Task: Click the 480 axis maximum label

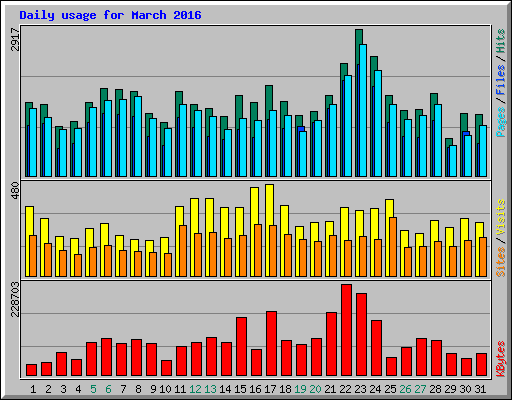Action: 15,190
